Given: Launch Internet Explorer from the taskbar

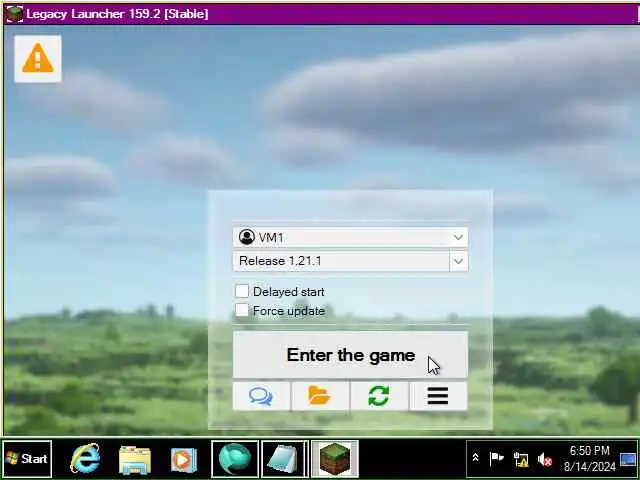Looking at the screenshot, I should (85, 459).
